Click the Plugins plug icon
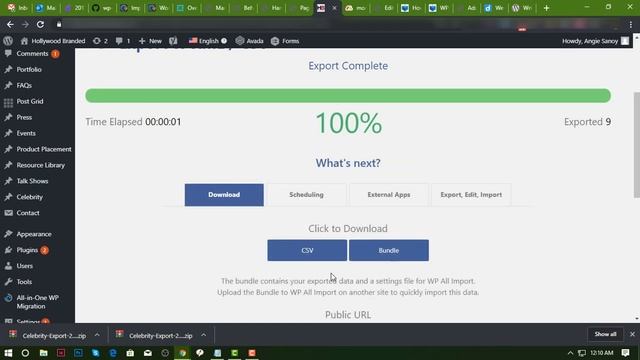Screen dimensions: 640x360 point(8,250)
